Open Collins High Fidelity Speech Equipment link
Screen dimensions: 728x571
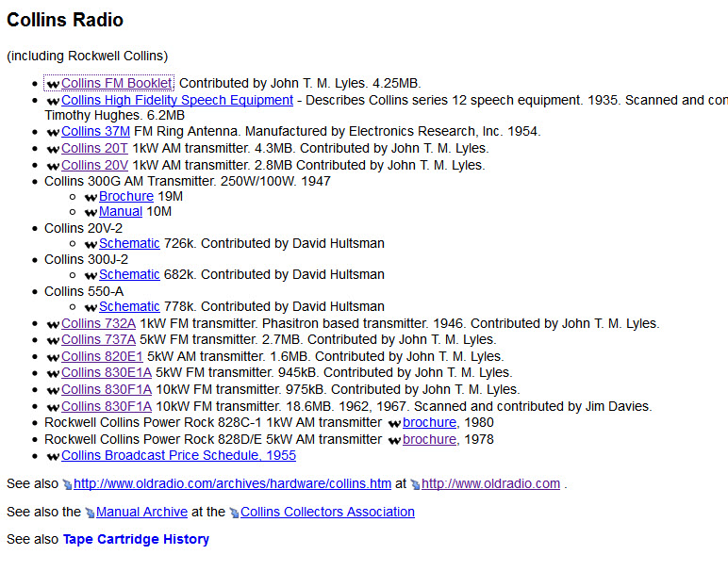pos(177,100)
